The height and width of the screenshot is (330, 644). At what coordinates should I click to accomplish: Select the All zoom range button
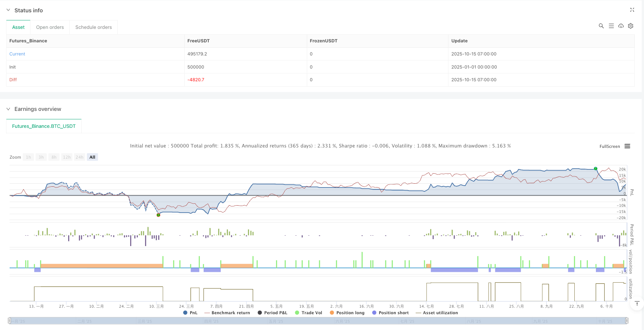pos(92,157)
